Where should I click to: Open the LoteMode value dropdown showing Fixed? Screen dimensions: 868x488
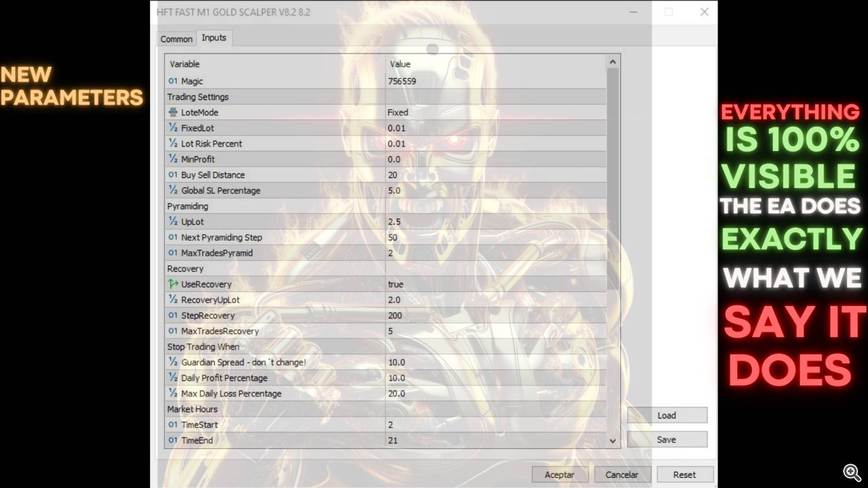(x=496, y=112)
